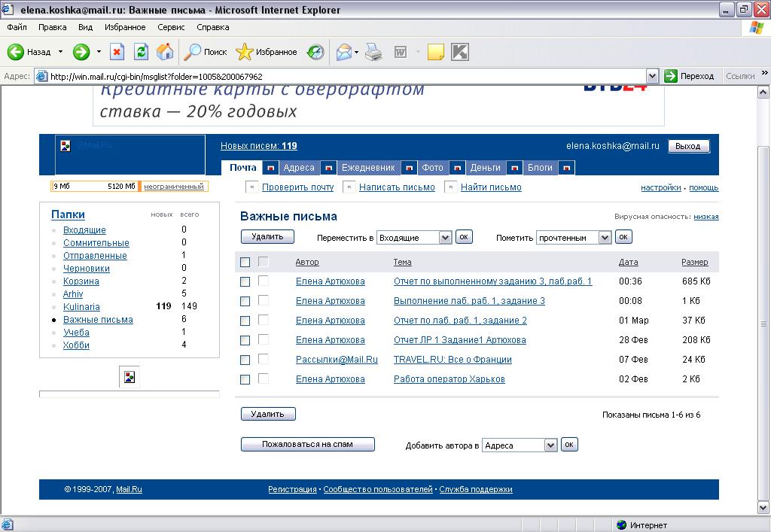Open the Переместить в folder dropdown
771x532 pixels.
click(415, 238)
